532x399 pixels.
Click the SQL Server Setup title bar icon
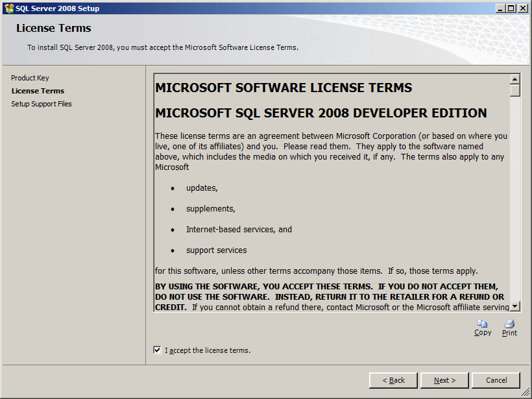(9, 8)
